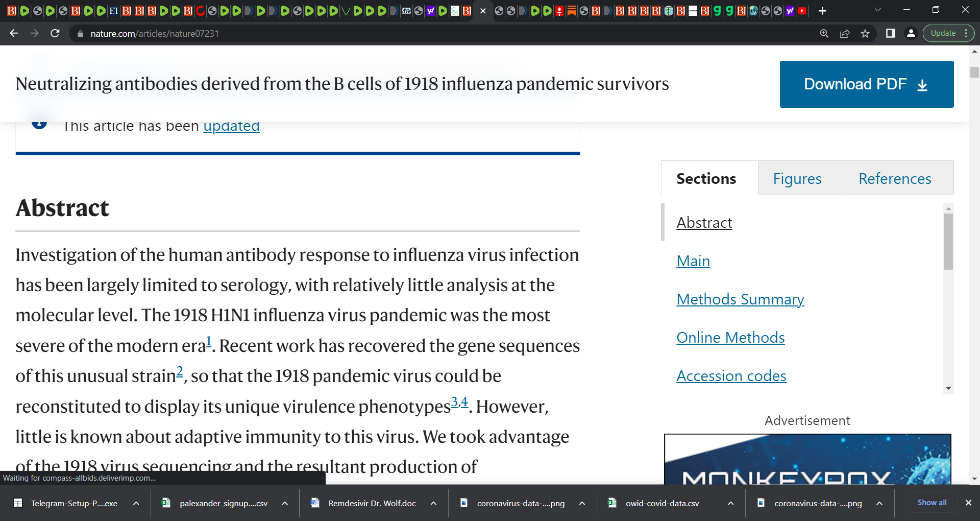Expand options for Telegram-Setup download
Image resolution: width=980 pixels, height=521 pixels.
point(136,503)
